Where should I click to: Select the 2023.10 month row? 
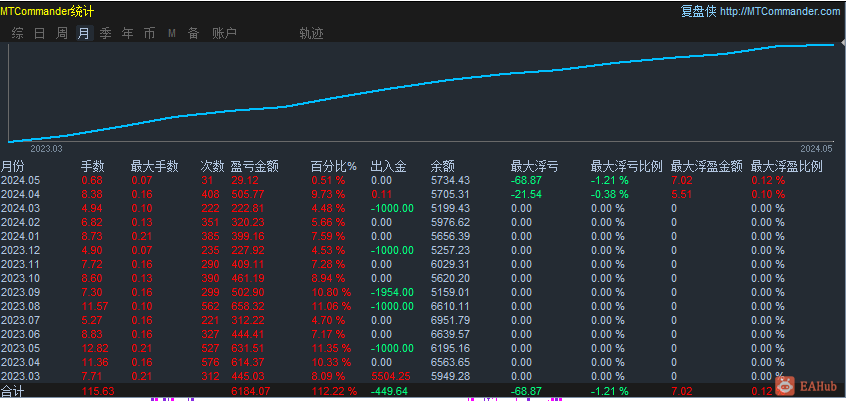coord(423,278)
